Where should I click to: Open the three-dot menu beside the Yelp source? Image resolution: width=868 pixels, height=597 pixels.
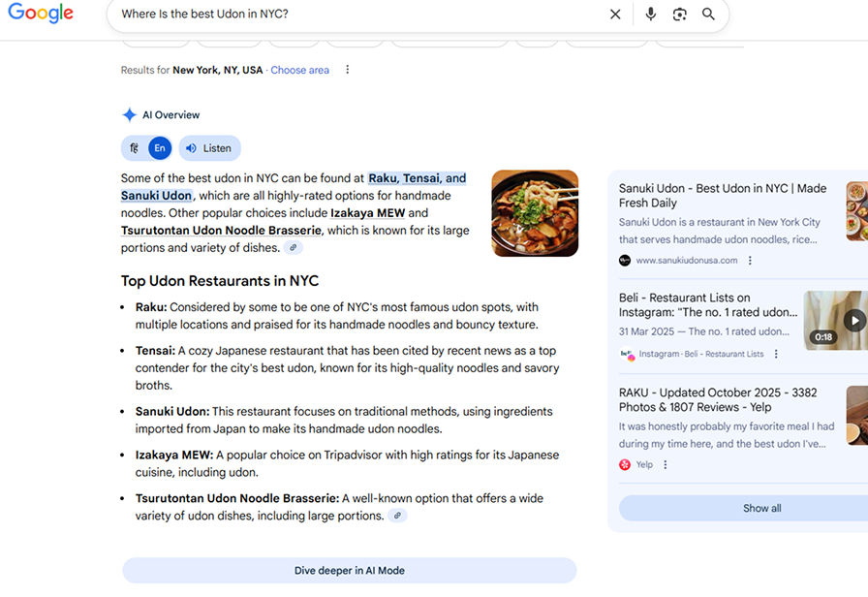pos(666,465)
